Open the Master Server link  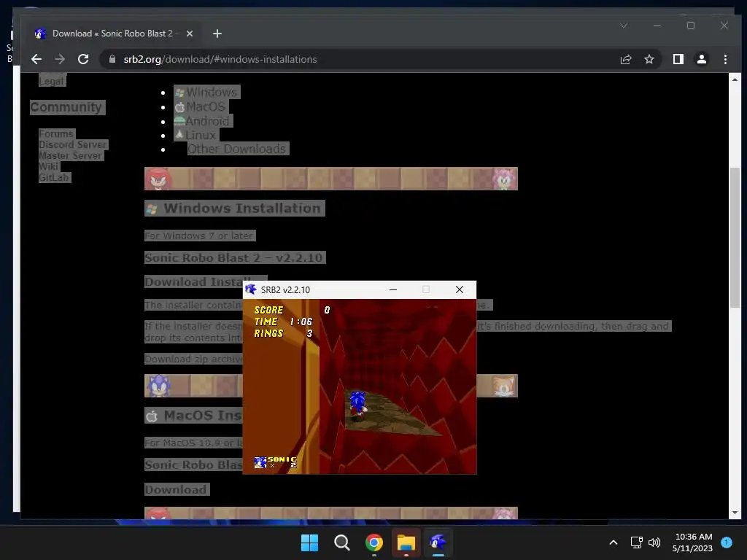[x=71, y=156]
